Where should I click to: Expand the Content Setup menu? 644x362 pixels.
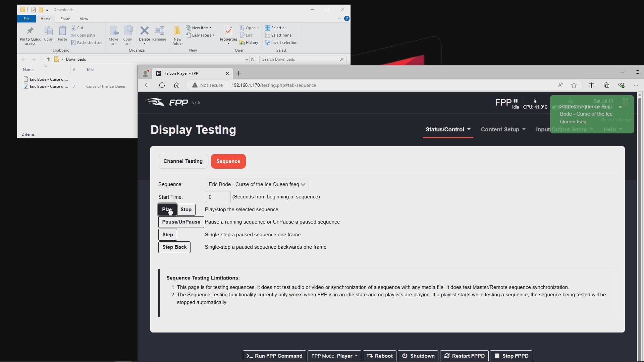coord(503,129)
